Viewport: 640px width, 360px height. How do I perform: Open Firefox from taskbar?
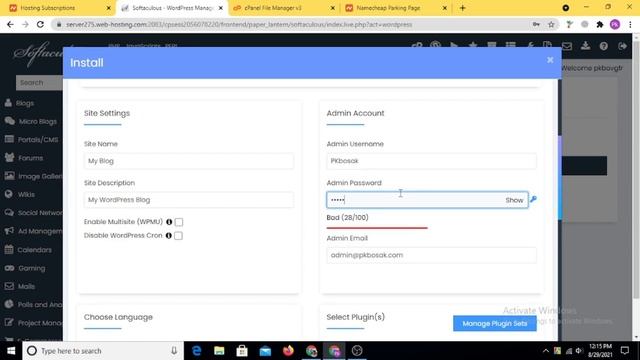[x=289, y=351]
